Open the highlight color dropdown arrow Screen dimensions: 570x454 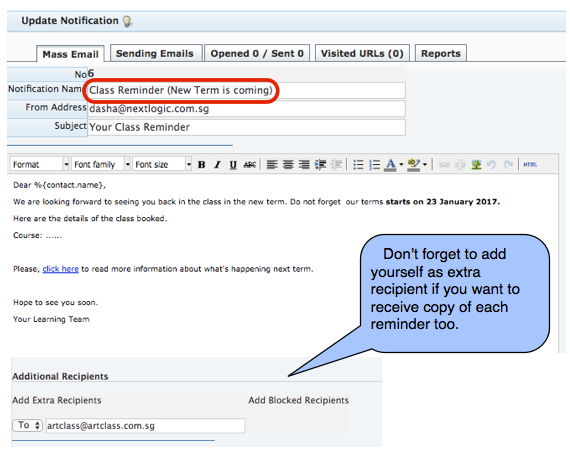click(425, 165)
